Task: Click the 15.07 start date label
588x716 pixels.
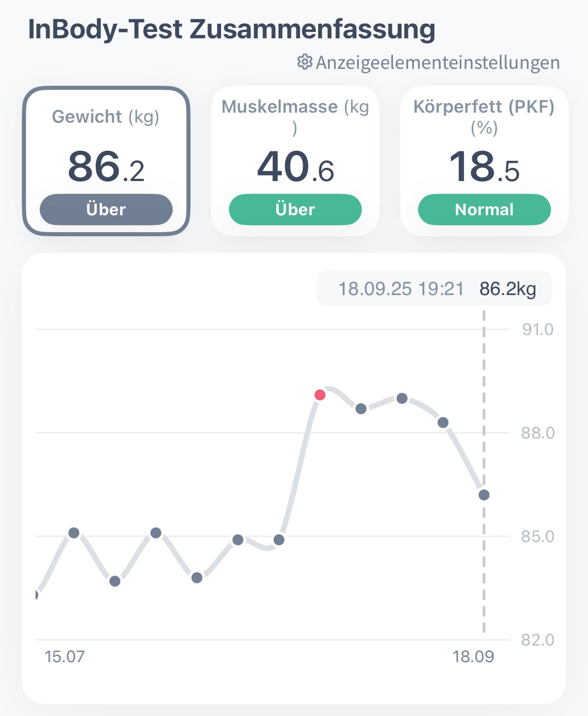Action: pos(65,657)
